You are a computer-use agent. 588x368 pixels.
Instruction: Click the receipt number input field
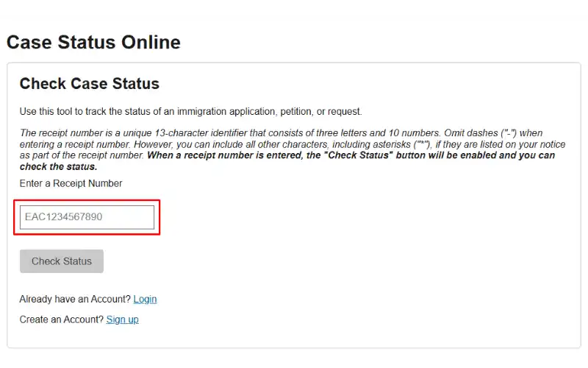click(x=87, y=217)
